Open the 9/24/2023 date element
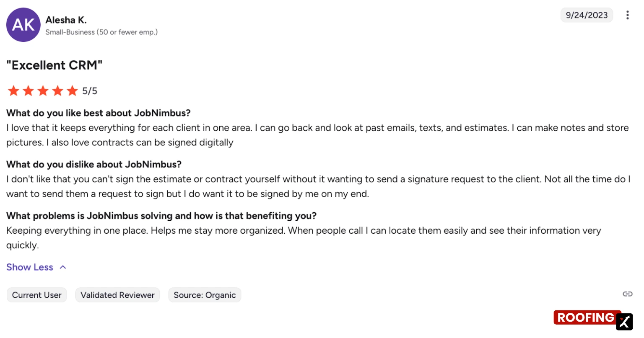Image resolution: width=644 pixels, height=338 pixels. coord(587,15)
